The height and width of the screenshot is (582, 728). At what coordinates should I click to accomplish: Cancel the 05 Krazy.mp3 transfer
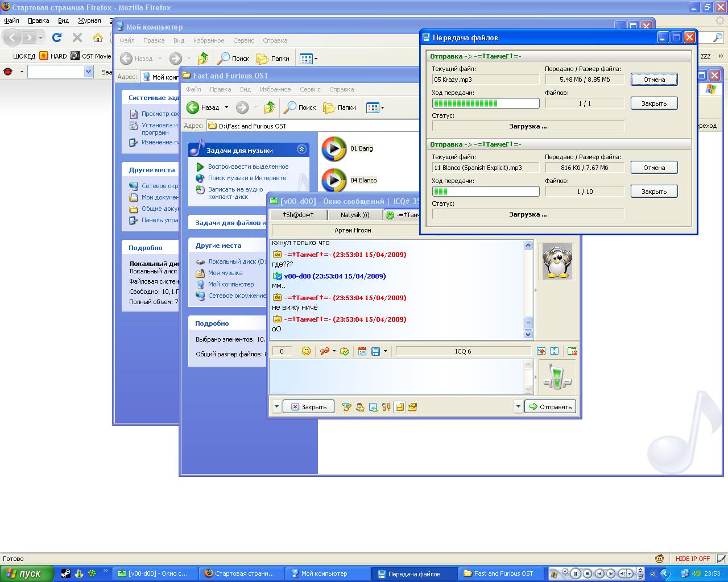654,80
